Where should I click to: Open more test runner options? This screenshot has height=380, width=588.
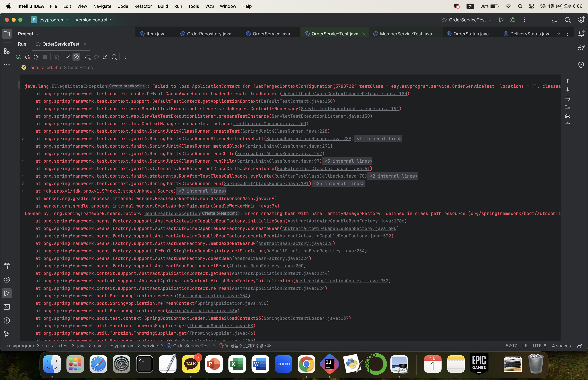[x=125, y=57]
